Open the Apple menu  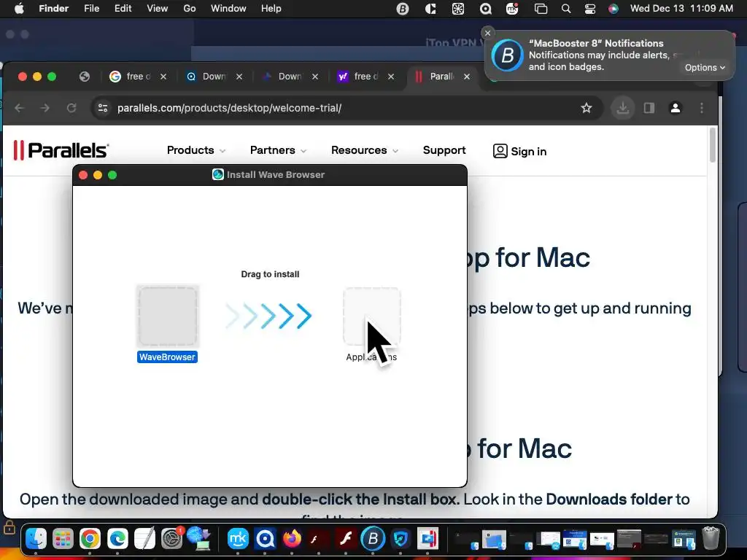[19, 9]
